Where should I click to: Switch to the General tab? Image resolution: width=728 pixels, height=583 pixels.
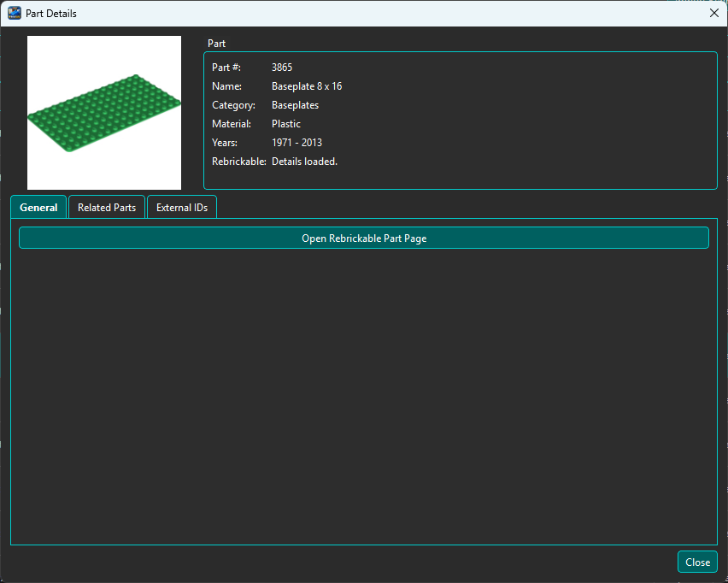(38, 207)
